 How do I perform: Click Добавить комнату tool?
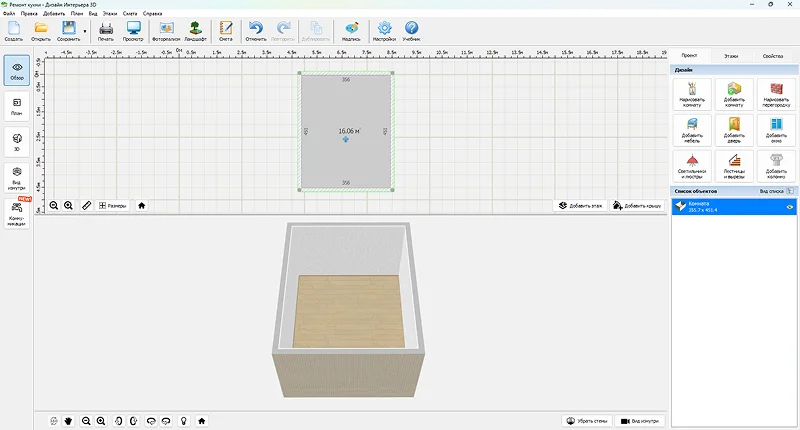[x=734, y=94]
